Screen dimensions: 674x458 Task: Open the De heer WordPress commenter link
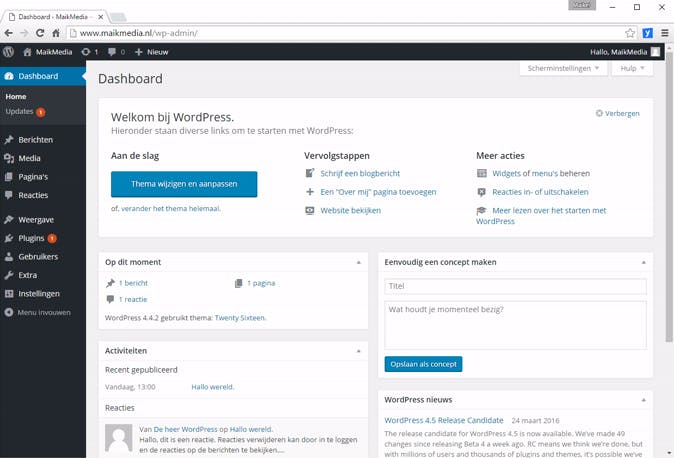185,429
